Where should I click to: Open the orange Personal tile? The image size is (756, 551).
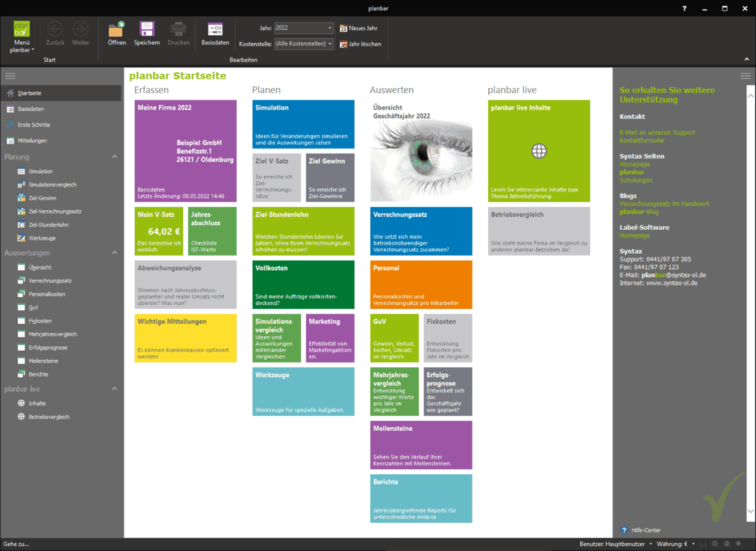click(421, 285)
